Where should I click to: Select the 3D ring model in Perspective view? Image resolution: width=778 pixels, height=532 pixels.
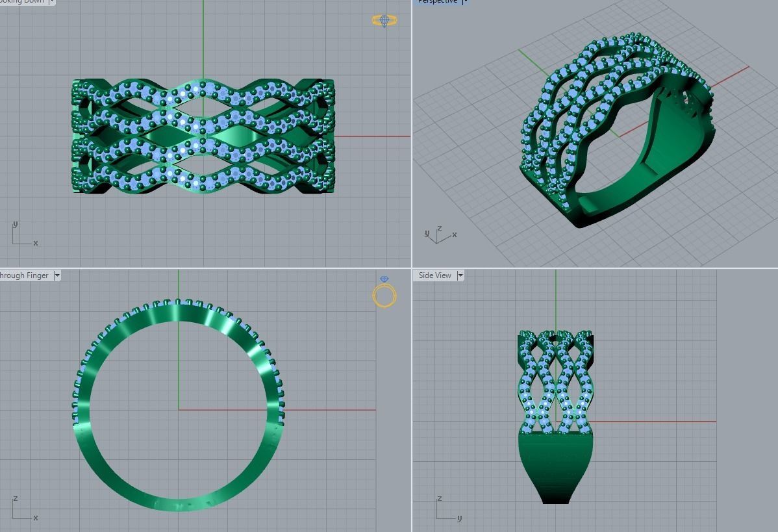618,130
